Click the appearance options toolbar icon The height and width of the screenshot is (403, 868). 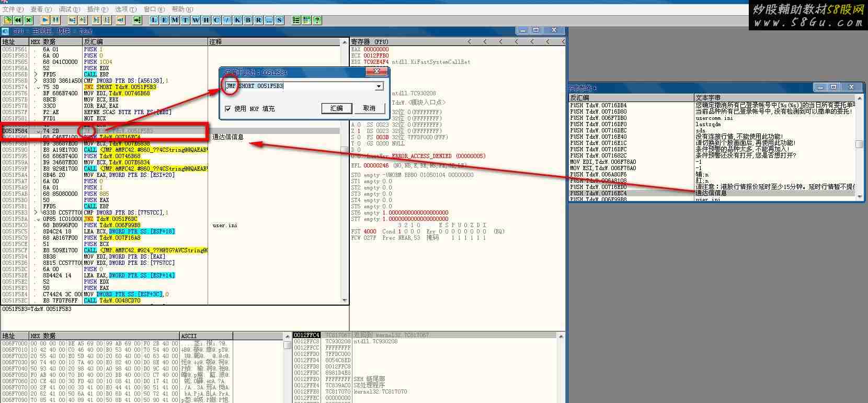point(307,20)
